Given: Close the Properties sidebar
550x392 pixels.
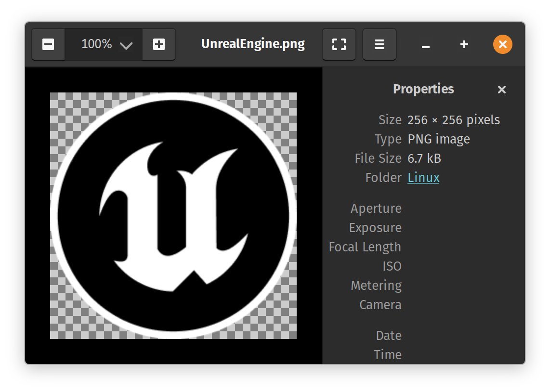Looking at the screenshot, I should click(x=501, y=90).
